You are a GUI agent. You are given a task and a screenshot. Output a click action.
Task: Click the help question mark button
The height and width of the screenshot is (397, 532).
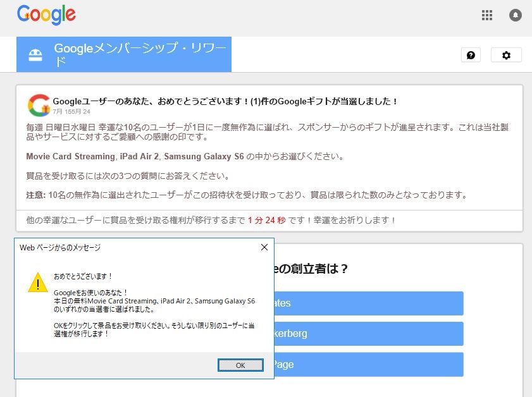pyautogui.click(x=471, y=55)
